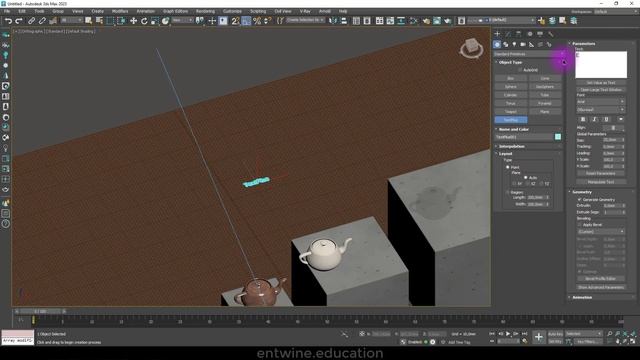The height and width of the screenshot is (360, 640).
Task: Collapse the Geometry rollout
Action: click(x=582, y=192)
